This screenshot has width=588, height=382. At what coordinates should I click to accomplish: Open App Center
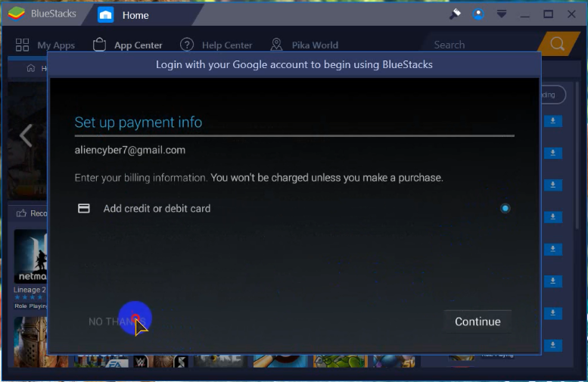pos(138,45)
